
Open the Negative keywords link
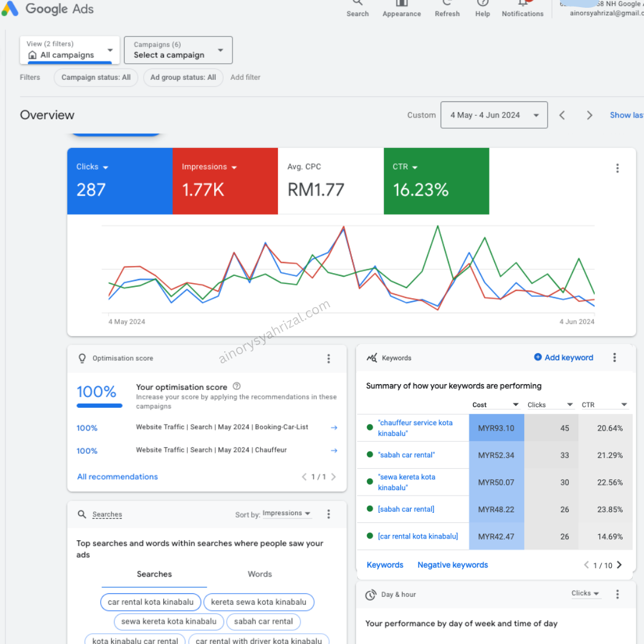453,565
